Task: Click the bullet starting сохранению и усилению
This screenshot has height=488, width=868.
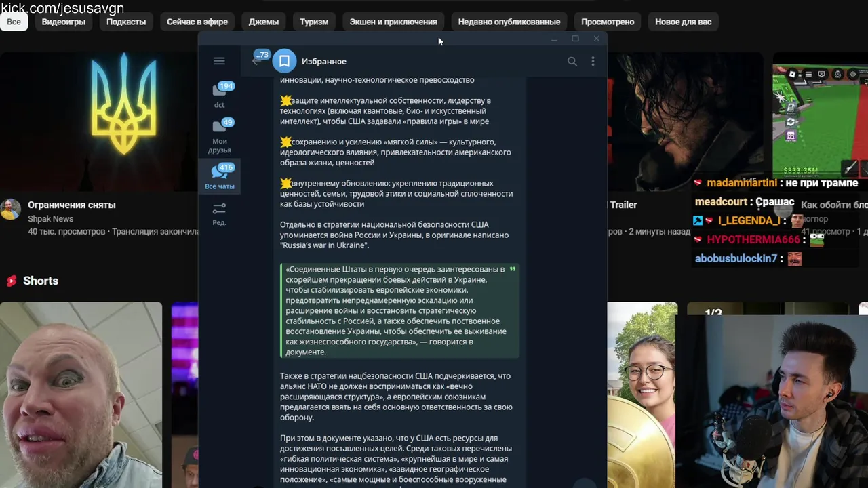Action: click(x=396, y=152)
